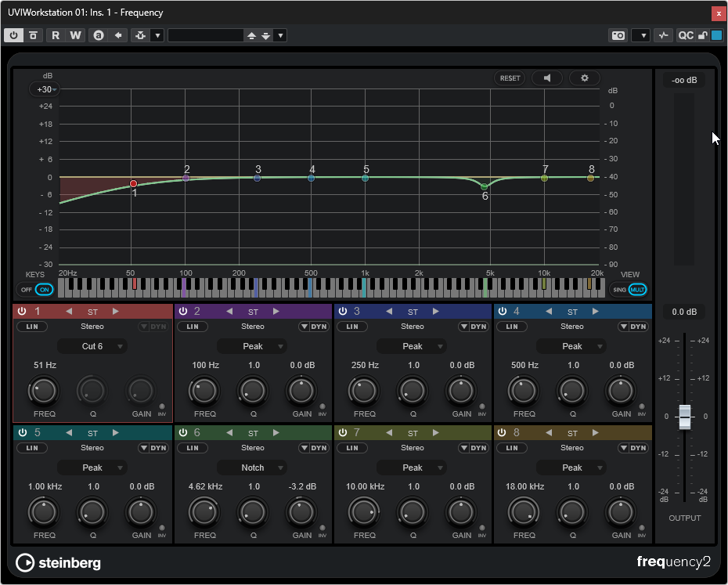Screen dimensions: 728x585
Task: Click band 2 ST channel mode label
Action: pyautogui.click(x=253, y=312)
